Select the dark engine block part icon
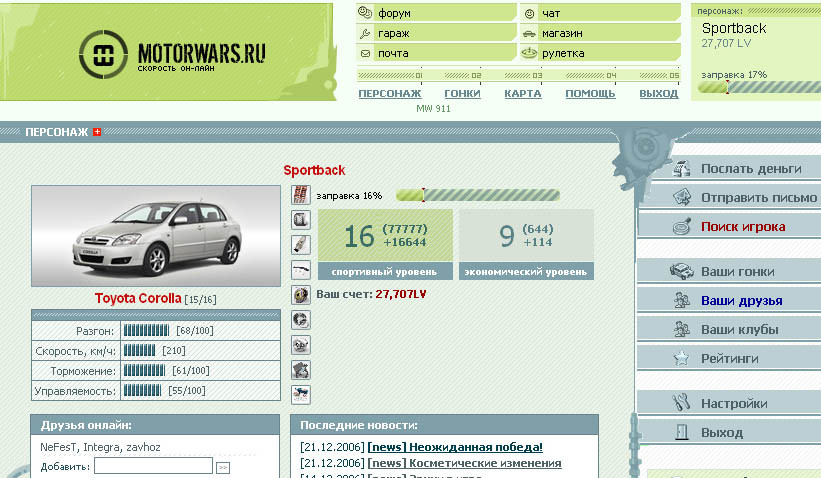821x478 pixels. pyautogui.click(x=301, y=370)
